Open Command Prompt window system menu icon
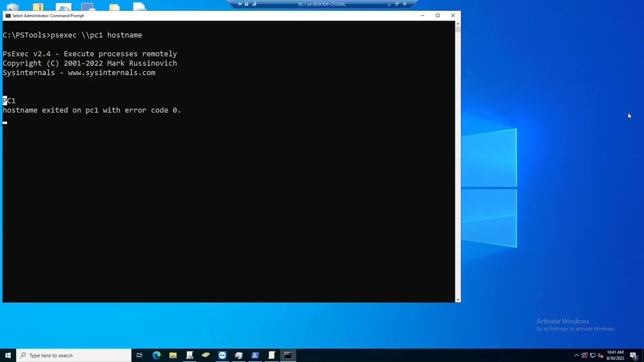644x362 pixels. pyautogui.click(x=8, y=16)
